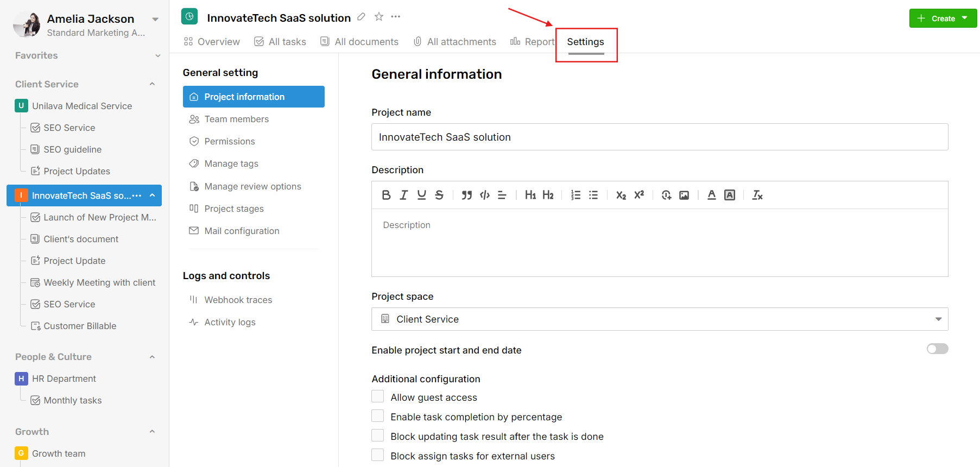
Task: Switch to the All tasks tab
Action: pyautogui.click(x=280, y=42)
